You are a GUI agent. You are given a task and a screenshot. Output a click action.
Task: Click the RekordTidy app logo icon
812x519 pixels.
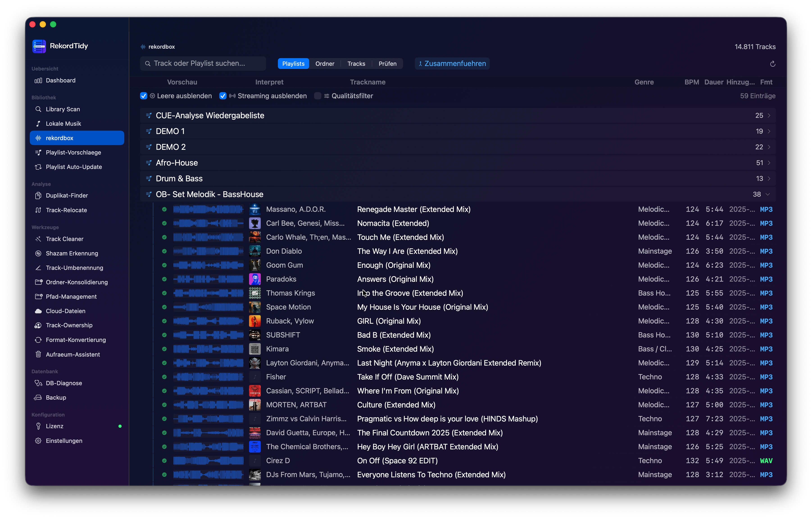coord(39,46)
